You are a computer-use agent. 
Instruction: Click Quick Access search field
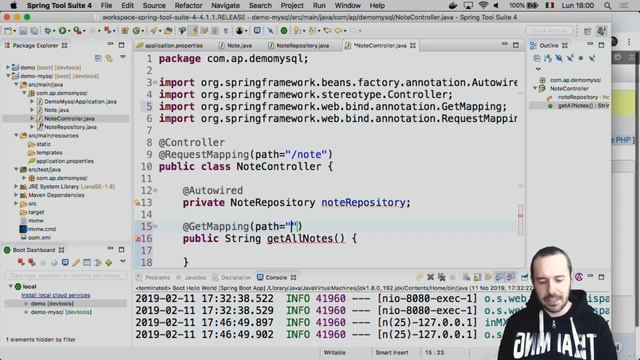549,31
